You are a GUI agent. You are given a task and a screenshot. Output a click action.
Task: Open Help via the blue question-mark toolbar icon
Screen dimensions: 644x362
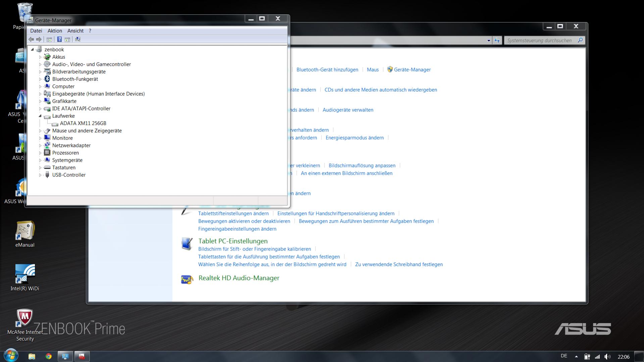59,39
